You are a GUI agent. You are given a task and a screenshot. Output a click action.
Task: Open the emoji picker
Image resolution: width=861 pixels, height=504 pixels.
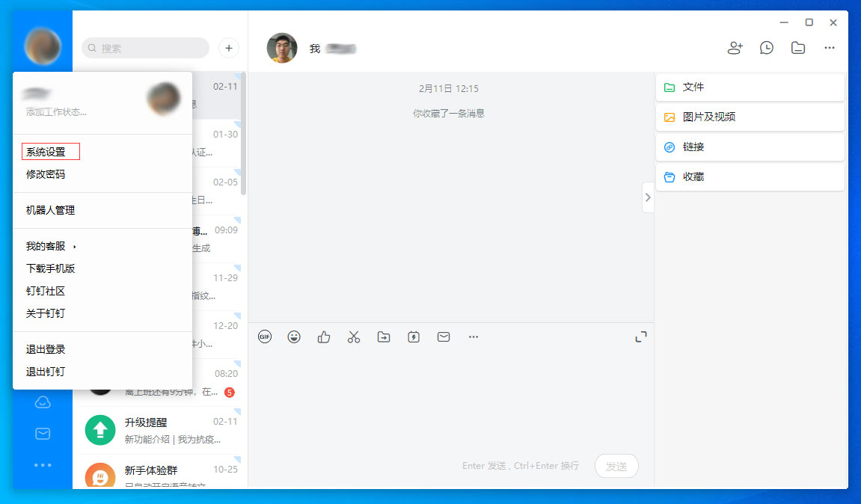294,336
